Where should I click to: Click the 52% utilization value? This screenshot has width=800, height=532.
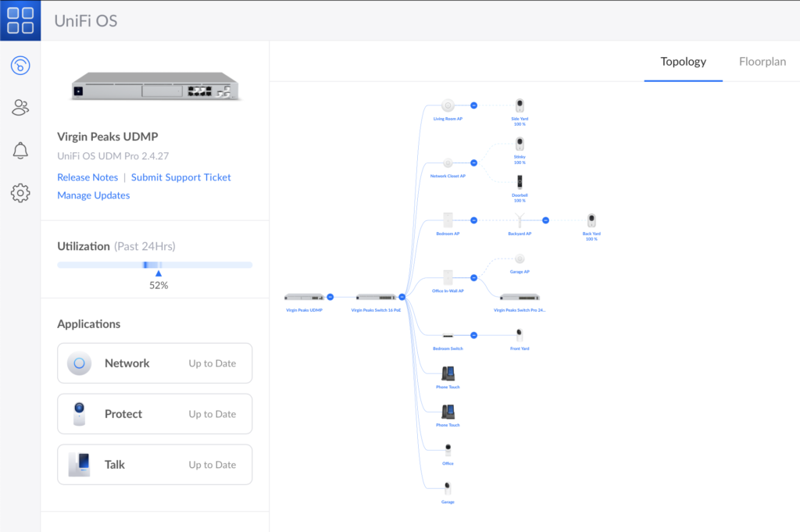[159, 286]
